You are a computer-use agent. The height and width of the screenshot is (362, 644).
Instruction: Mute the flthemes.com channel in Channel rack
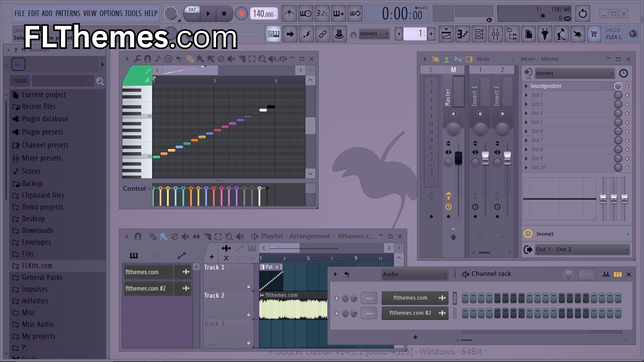tap(337, 298)
